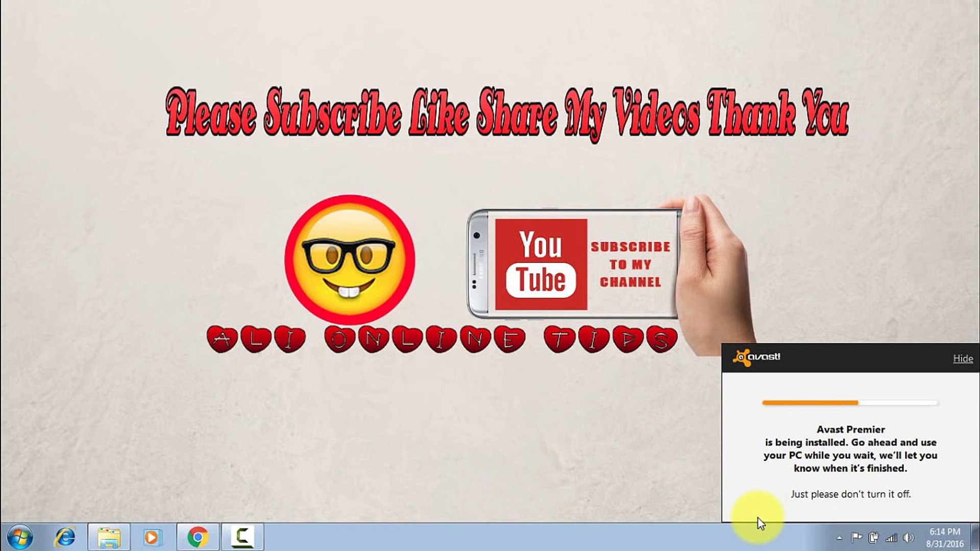Open the Camtasia taskbar icon
This screenshot has width=980, height=551.
coord(242,537)
